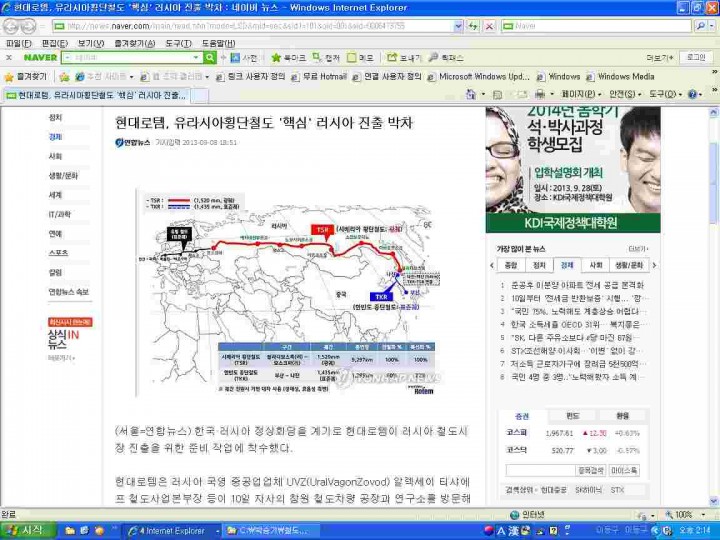
Task: Click the 종목검색 stock search button
Action: tap(591, 471)
